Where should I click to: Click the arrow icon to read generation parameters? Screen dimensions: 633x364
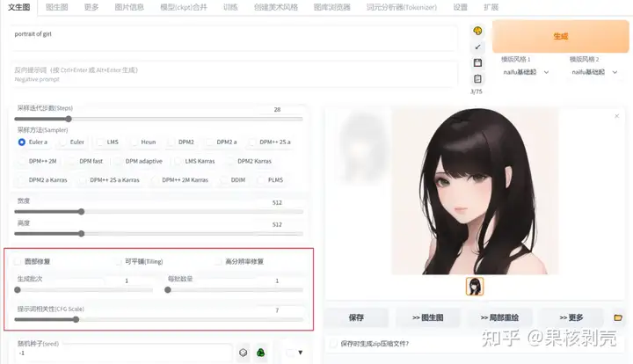pos(477,47)
